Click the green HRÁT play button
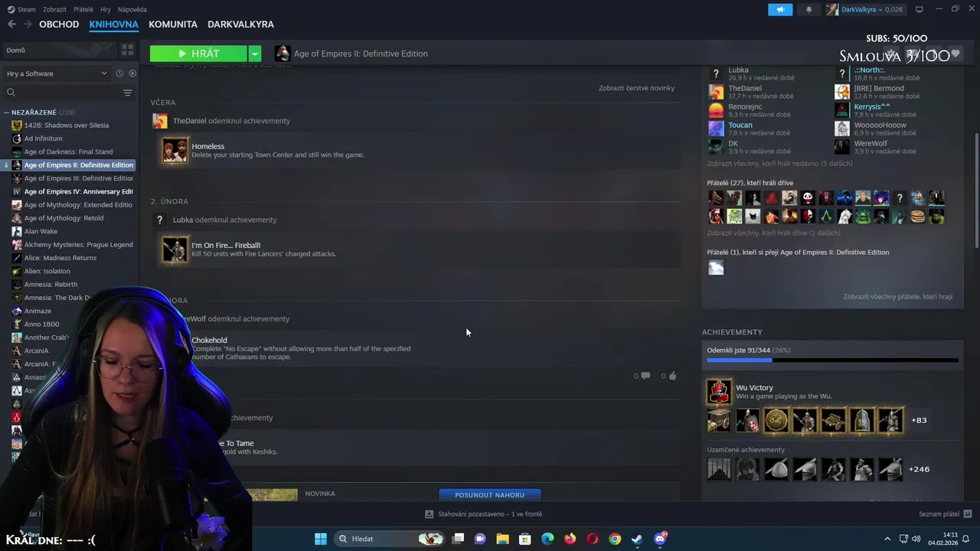 tap(198, 54)
